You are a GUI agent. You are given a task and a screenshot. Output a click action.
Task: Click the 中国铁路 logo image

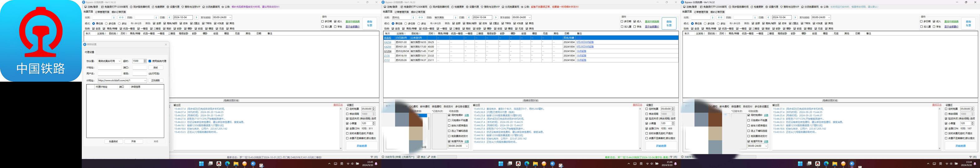tap(41, 40)
